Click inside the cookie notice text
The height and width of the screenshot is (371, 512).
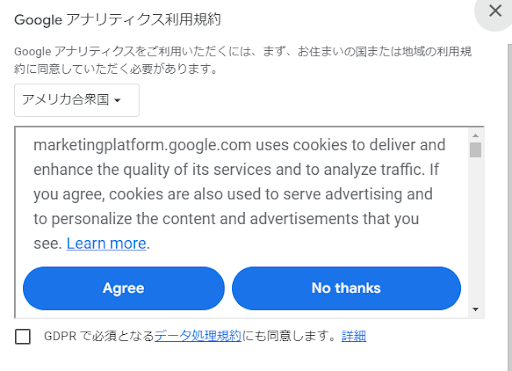239,194
